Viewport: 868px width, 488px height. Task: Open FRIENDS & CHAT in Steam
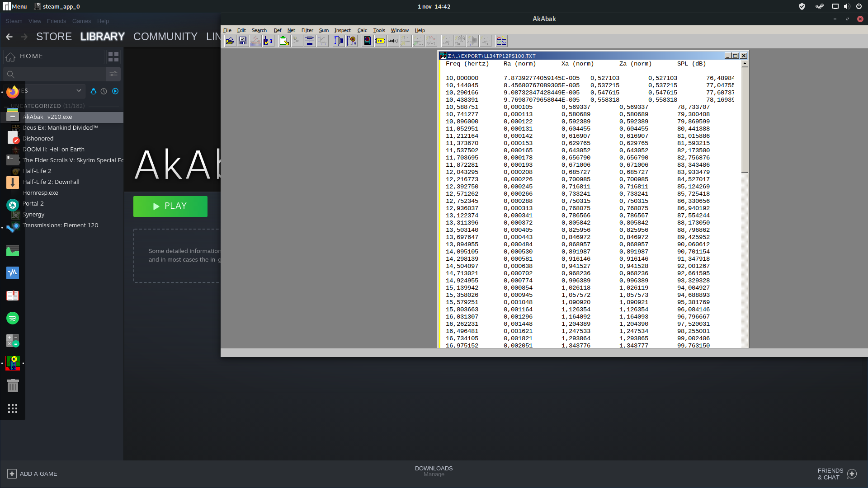tap(837, 474)
